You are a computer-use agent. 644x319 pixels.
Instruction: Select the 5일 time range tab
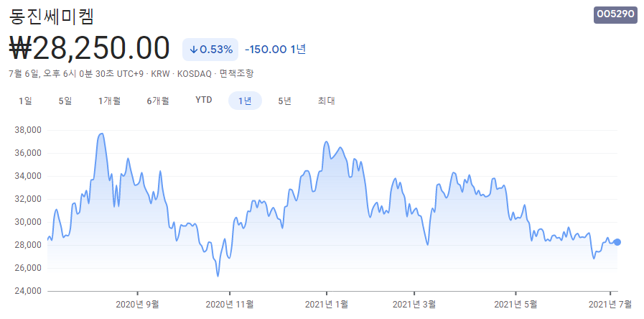click(65, 101)
